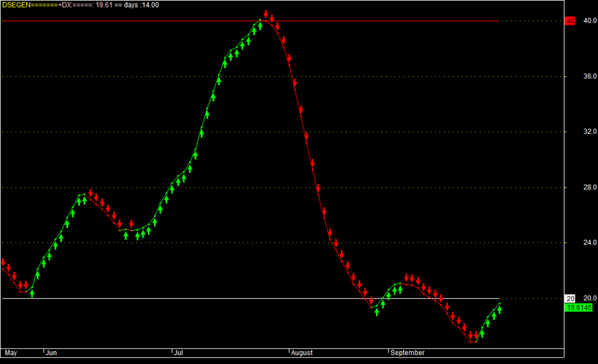598x364 pixels.
Task: Click the 32.0 y-axis label
Action: (x=590, y=132)
